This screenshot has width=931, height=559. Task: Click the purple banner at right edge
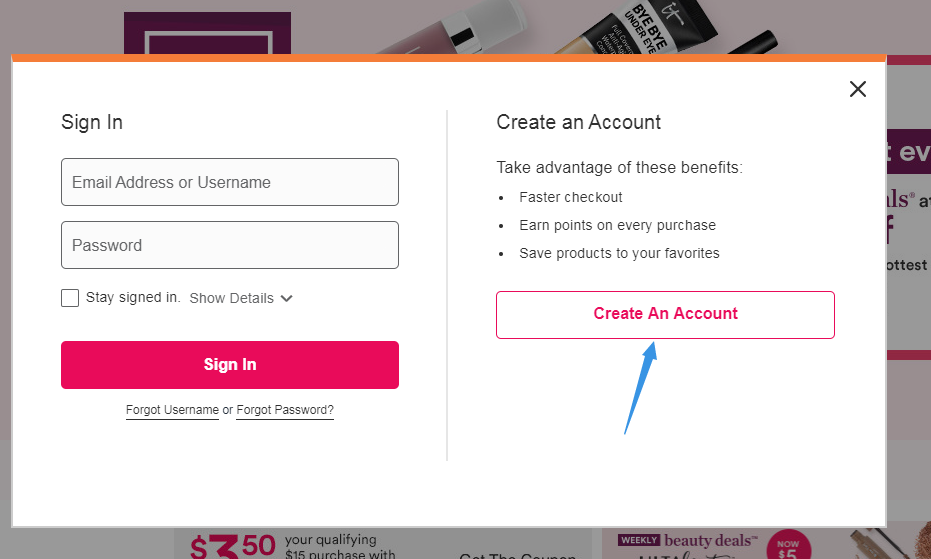click(x=909, y=151)
